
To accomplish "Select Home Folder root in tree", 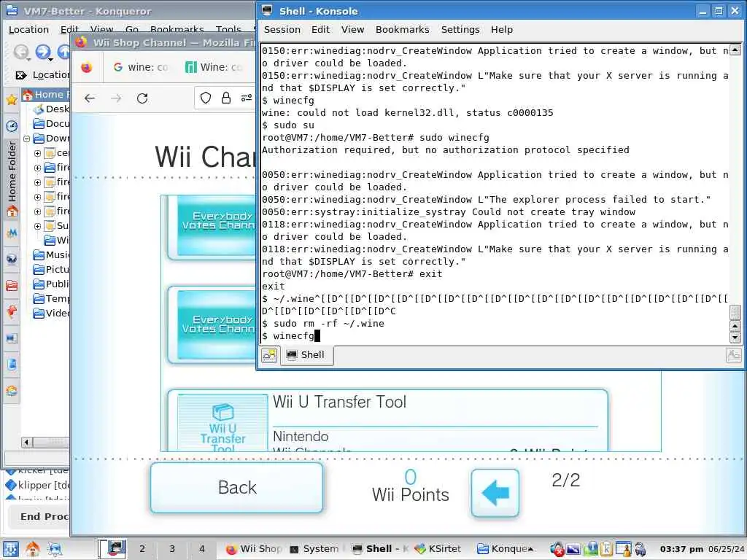I will pyautogui.click(x=46, y=94).
